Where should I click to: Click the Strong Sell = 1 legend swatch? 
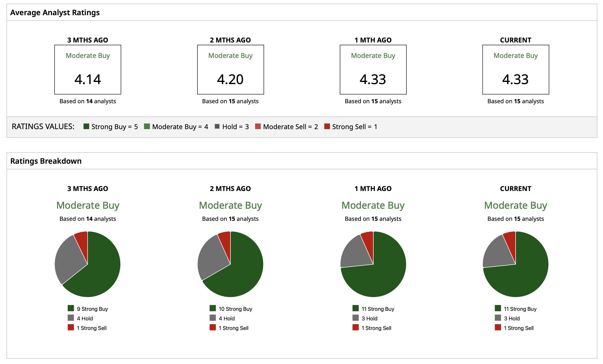pos(327,126)
